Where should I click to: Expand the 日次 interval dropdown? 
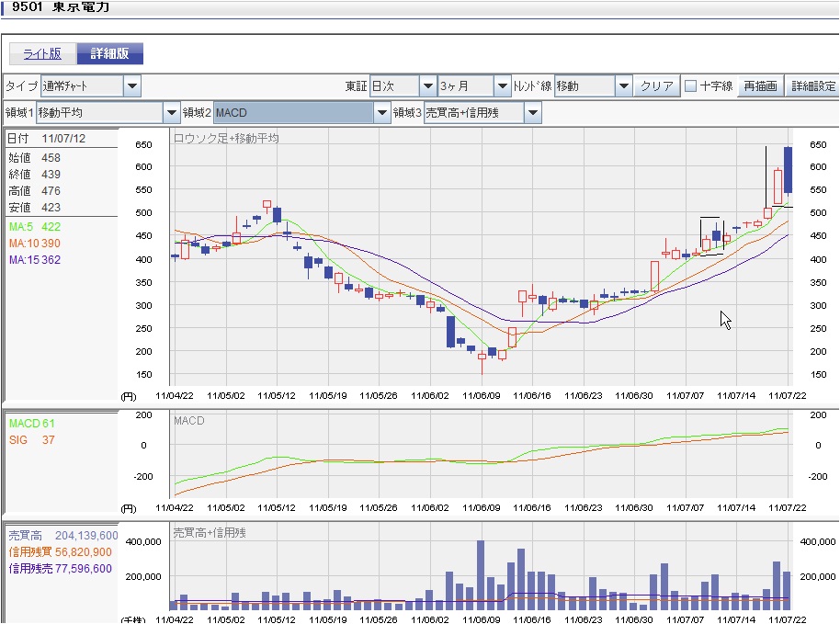pyautogui.click(x=427, y=86)
